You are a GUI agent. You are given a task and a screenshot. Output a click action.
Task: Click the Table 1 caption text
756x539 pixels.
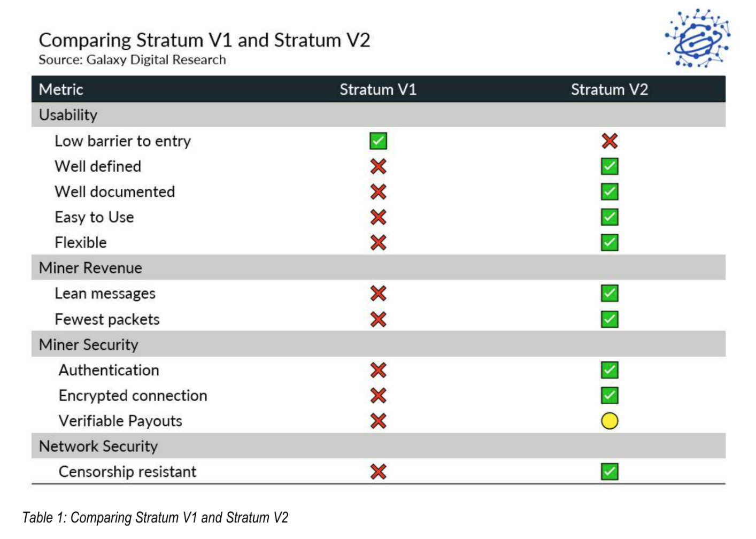155,518
